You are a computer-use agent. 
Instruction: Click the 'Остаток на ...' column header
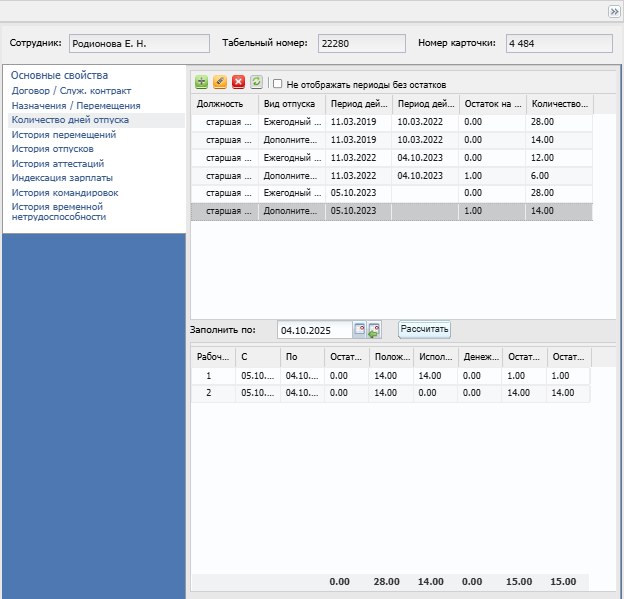coord(493,104)
